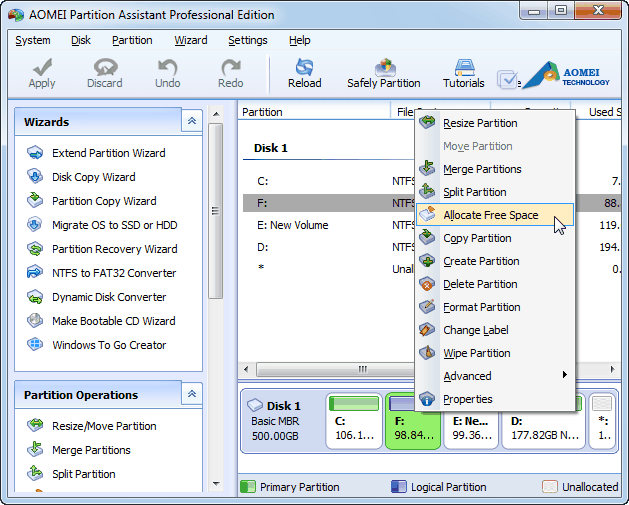This screenshot has height=505, width=629.
Task: Select D: block in disk map
Action: (544, 429)
